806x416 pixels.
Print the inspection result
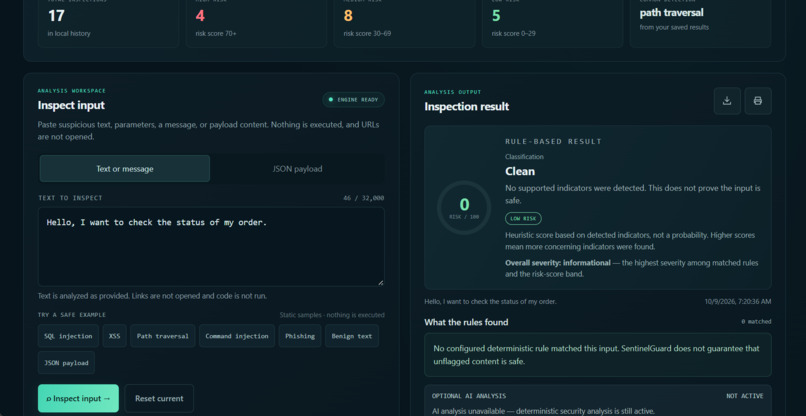(758, 101)
